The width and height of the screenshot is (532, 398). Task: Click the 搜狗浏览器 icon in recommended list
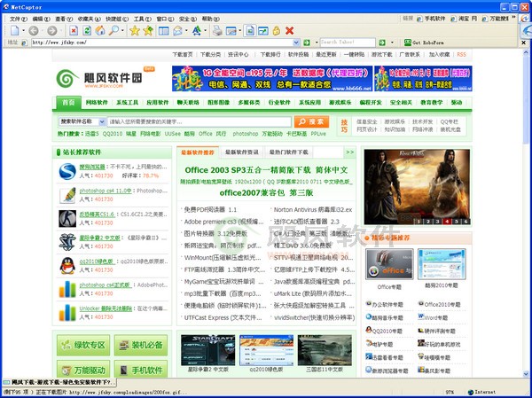[x=67, y=171]
